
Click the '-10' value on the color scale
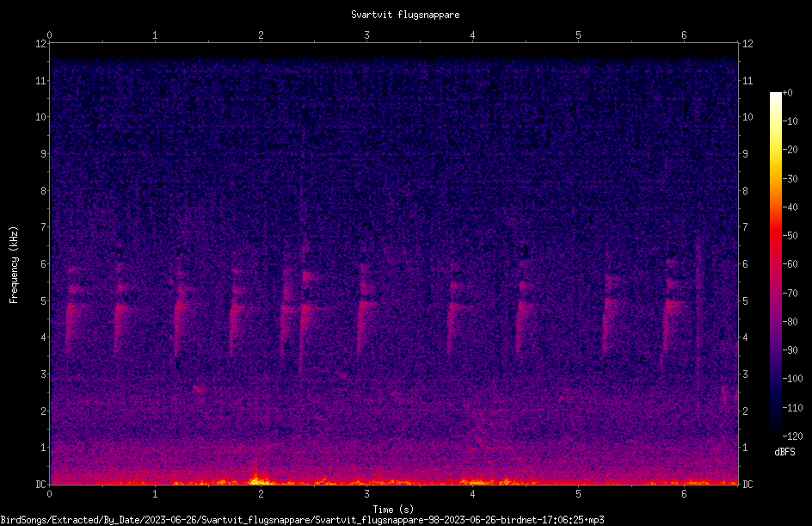coord(790,121)
